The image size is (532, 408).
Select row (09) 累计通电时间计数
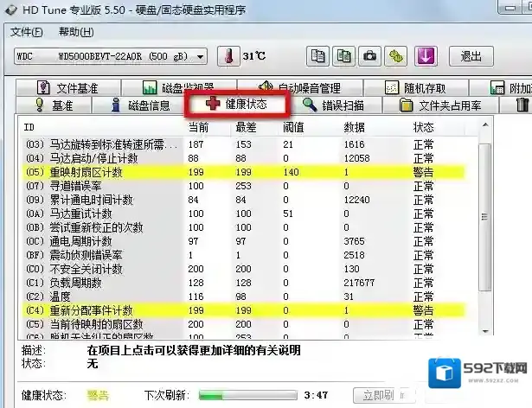click(244, 200)
